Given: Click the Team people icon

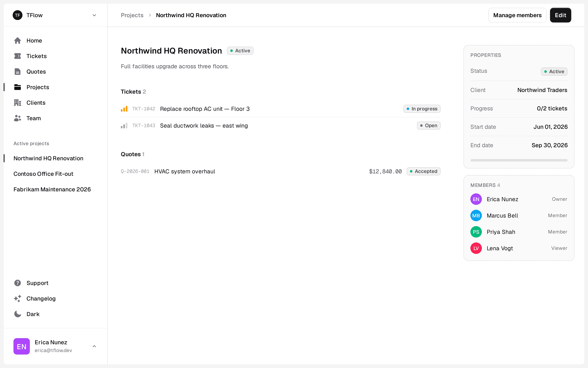Looking at the screenshot, I should click(18, 118).
